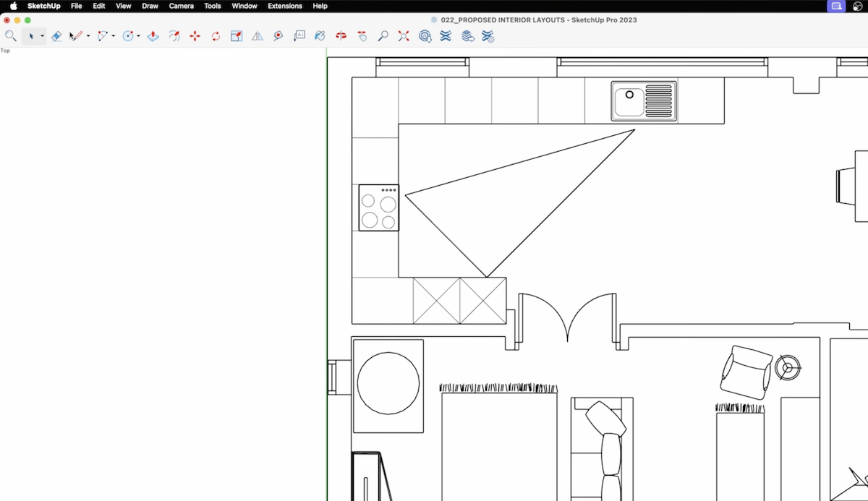
Task: Open the File menu
Action: [x=77, y=6]
